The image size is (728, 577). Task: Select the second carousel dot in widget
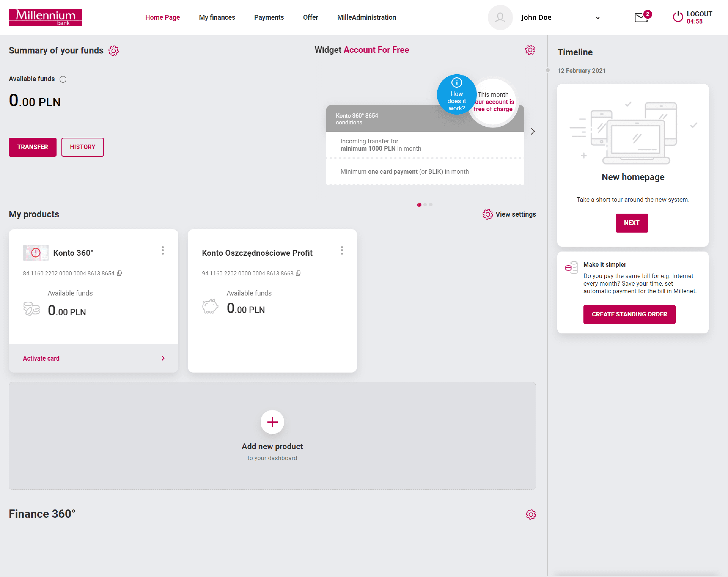[x=425, y=205]
